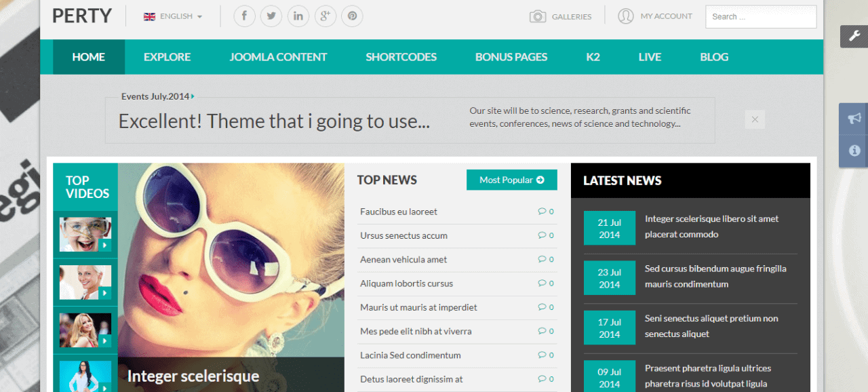The width and height of the screenshot is (868, 392).
Task: Open Aenean vehicula amet article
Action: (403, 259)
